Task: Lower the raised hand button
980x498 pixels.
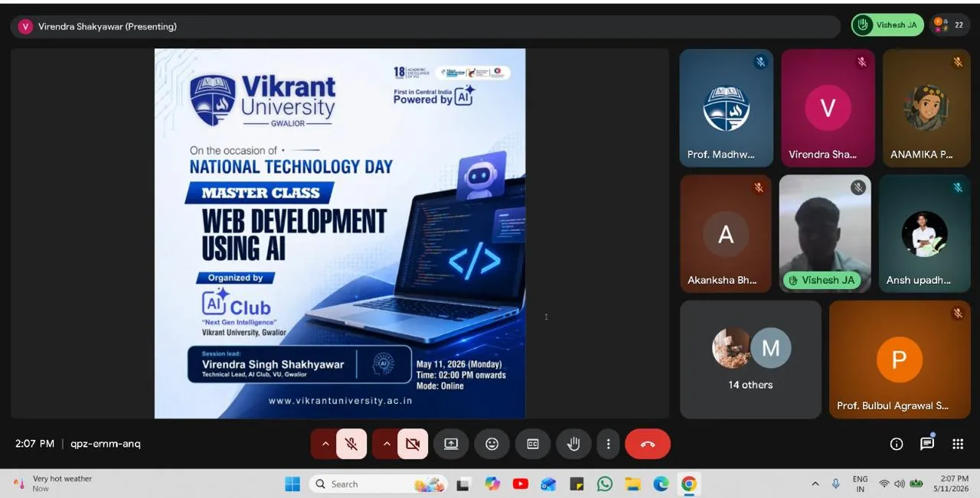Action: click(x=573, y=444)
